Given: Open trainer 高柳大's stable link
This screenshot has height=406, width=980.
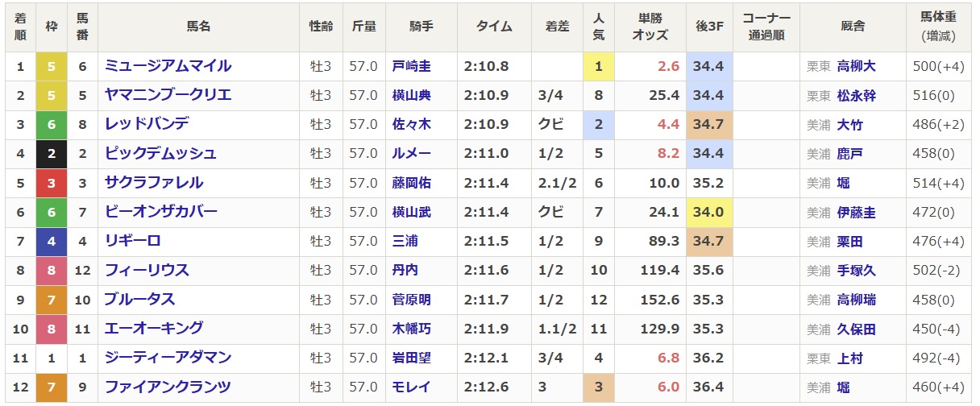Looking at the screenshot, I should click(856, 67).
